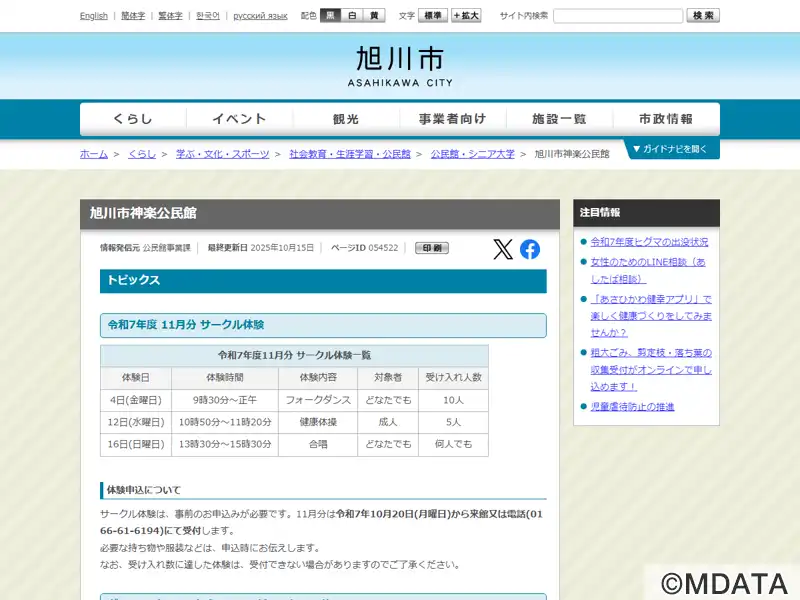Share the page on X (Twitter)
This screenshot has width=800, height=600.
[x=503, y=249]
